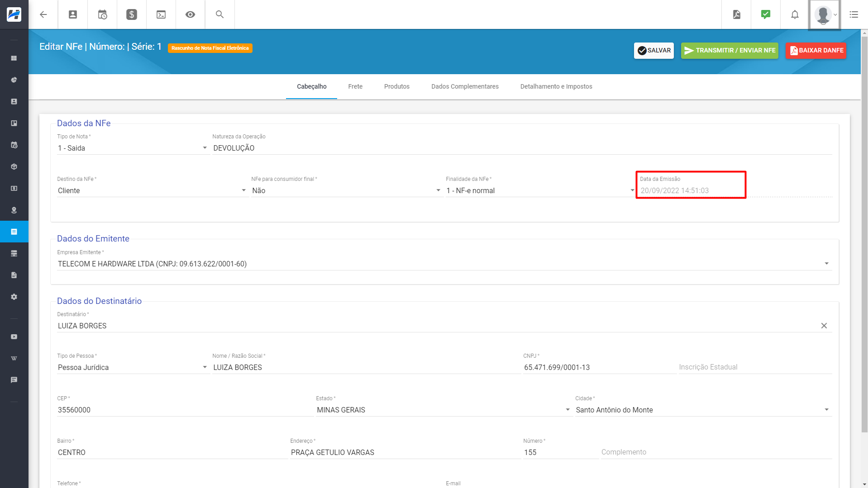Image resolution: width=868 pixels, height=488 pixels.
Task: Open the green checkmark chat icon
Action: (766, 14)
